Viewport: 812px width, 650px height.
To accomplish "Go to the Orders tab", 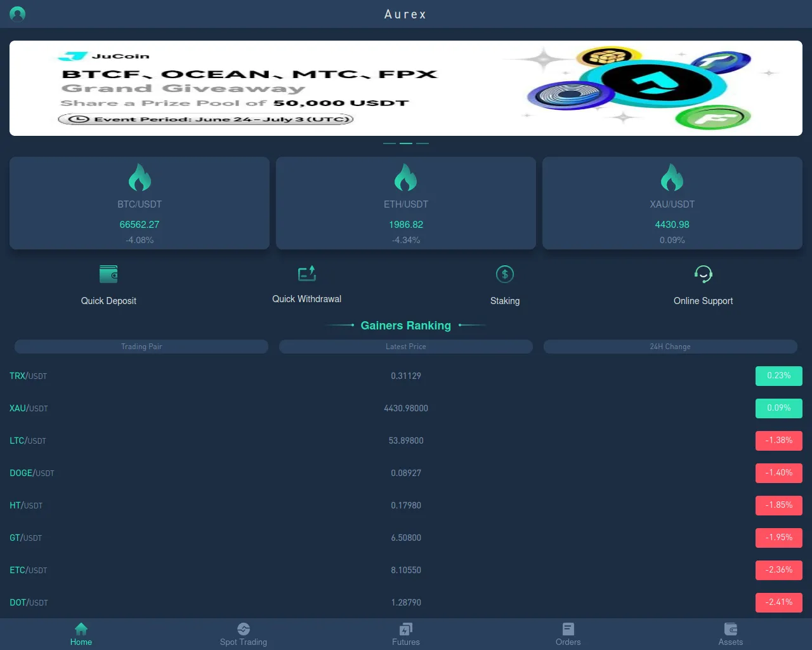I will coord(568,634).
